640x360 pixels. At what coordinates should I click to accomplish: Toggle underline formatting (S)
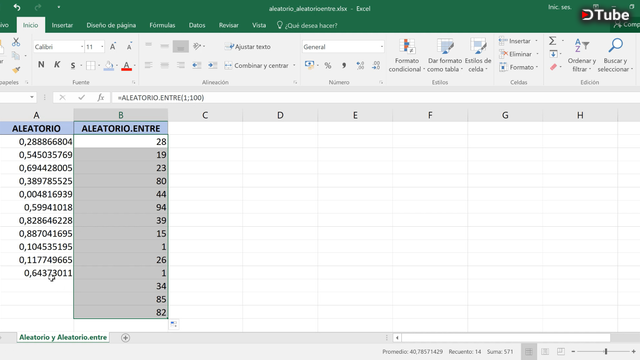tap(73, 65)
